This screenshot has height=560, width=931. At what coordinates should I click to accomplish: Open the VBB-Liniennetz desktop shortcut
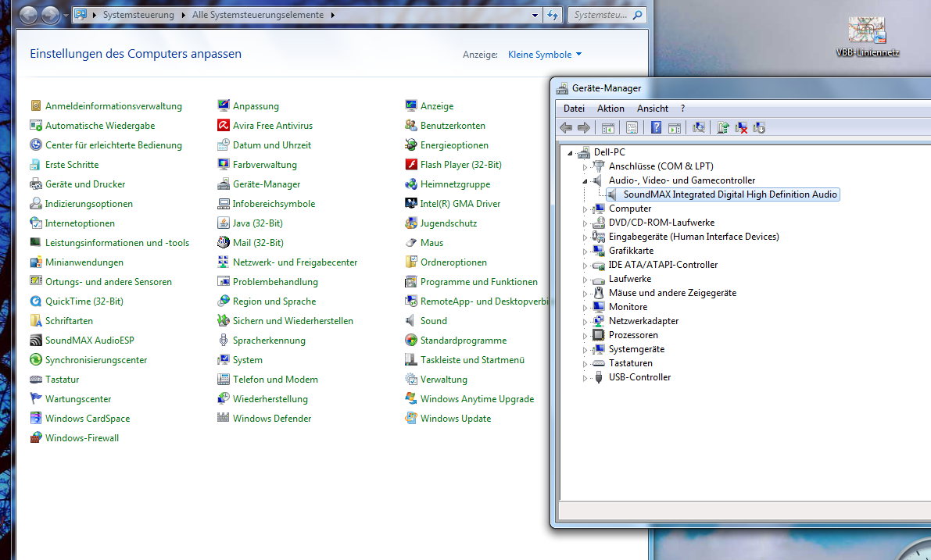[x=867, y=37]
